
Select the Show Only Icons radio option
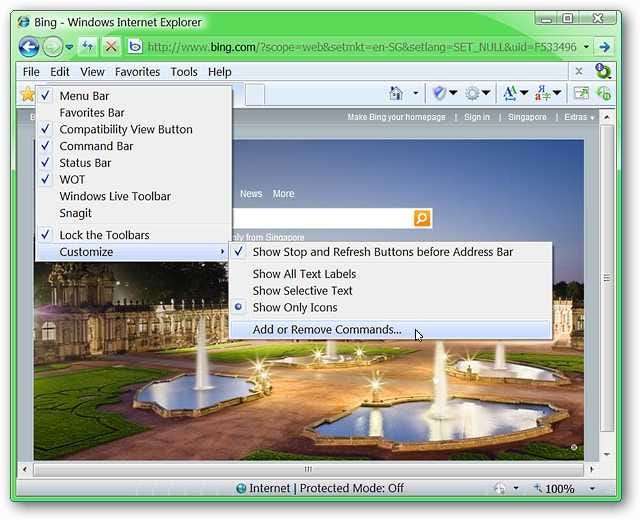[294, 308]
